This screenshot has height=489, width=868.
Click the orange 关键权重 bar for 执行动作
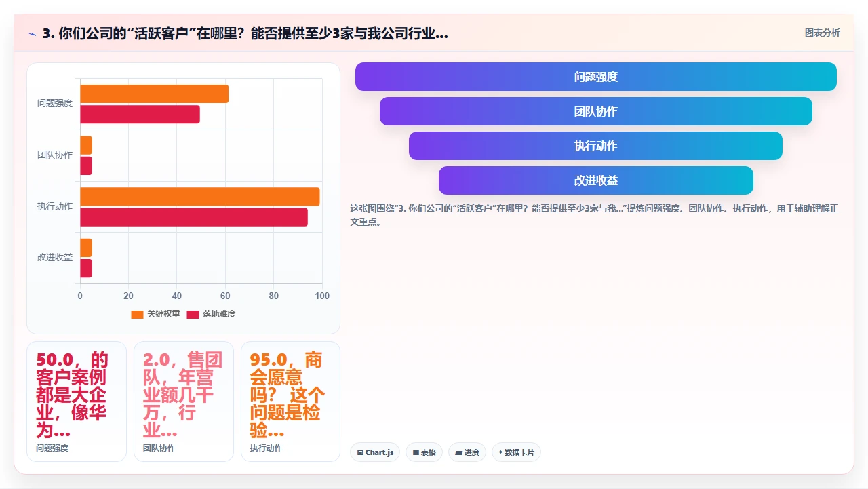(x=200, y=197)
